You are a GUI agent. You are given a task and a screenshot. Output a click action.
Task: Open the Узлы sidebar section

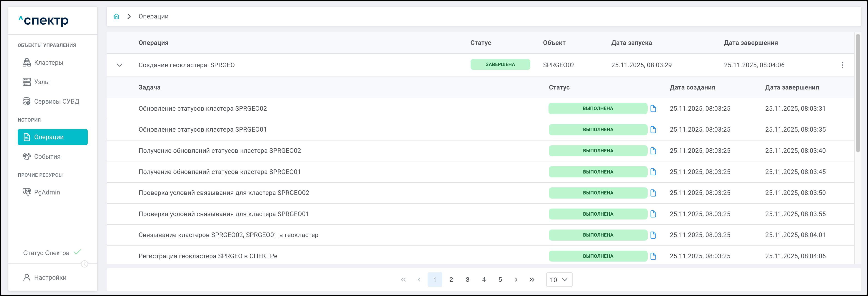(x=42, y=82)
